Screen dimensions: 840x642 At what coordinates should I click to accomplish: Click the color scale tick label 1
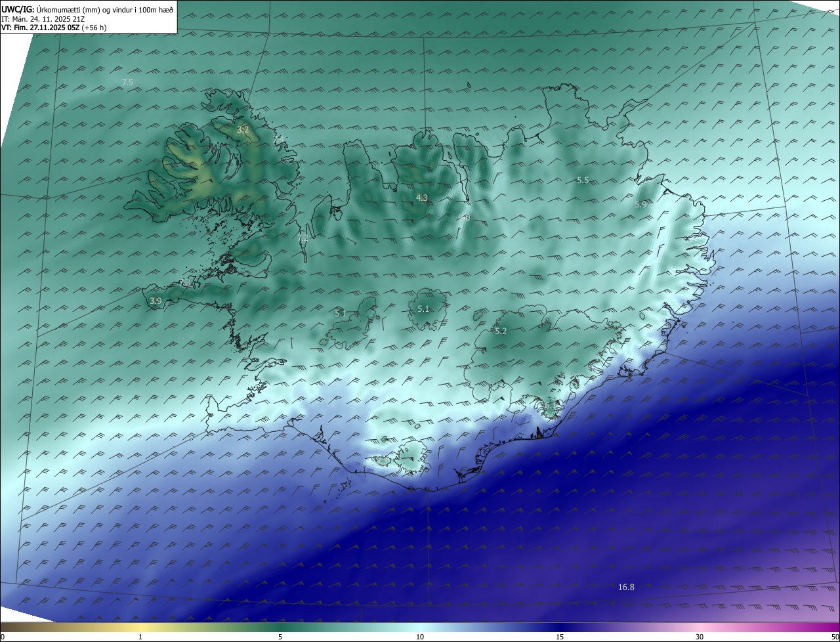click(140, 637)
